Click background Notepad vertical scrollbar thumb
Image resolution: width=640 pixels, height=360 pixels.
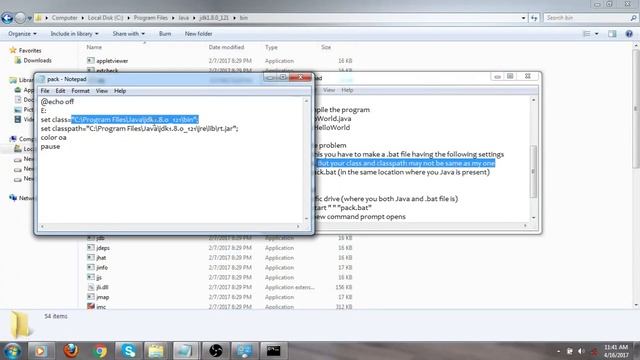click(x=533, y=171)
